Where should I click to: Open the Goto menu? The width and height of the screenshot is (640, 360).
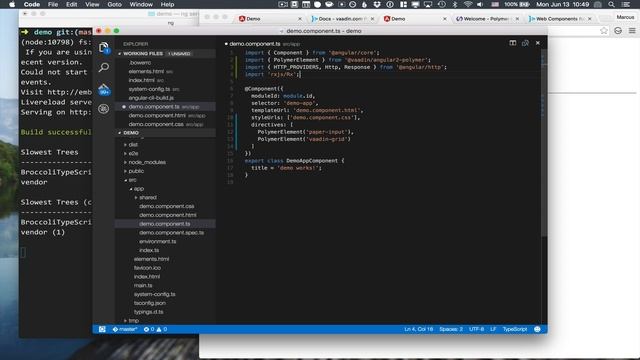(114, 4)
